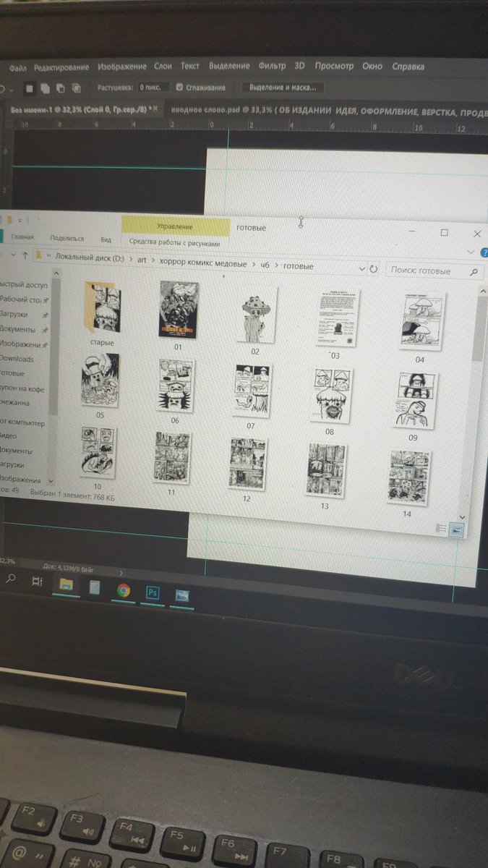Open the 3D menu in Photoshop
488x868 pixels.
pos(300,66)
